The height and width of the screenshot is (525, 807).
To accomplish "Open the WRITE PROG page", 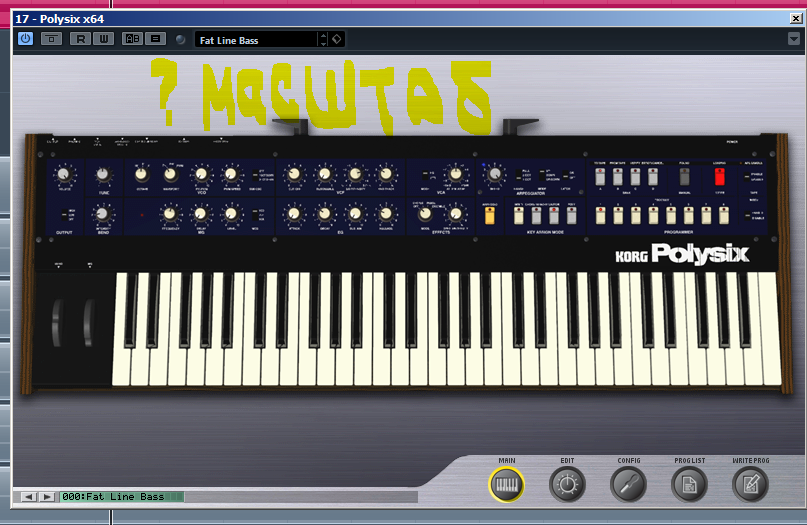I will coord(750,484).
